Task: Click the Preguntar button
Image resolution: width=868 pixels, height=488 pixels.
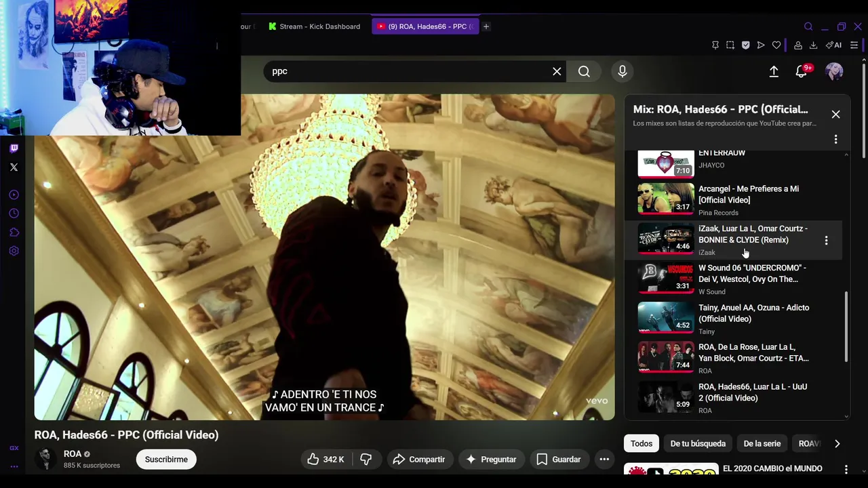Action: (491, 460)
